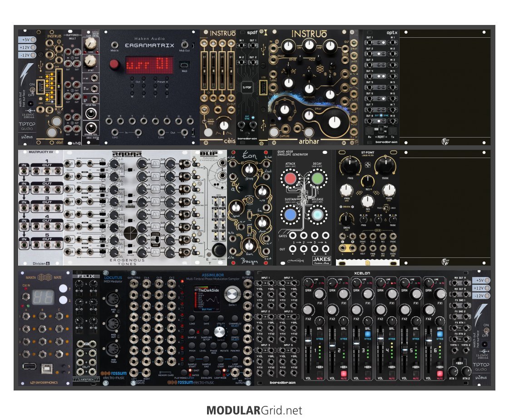Screen dimensions: 509x420
Task: Click the Midi Out jack on Eaganmatrix
Action: click(184, 45)
